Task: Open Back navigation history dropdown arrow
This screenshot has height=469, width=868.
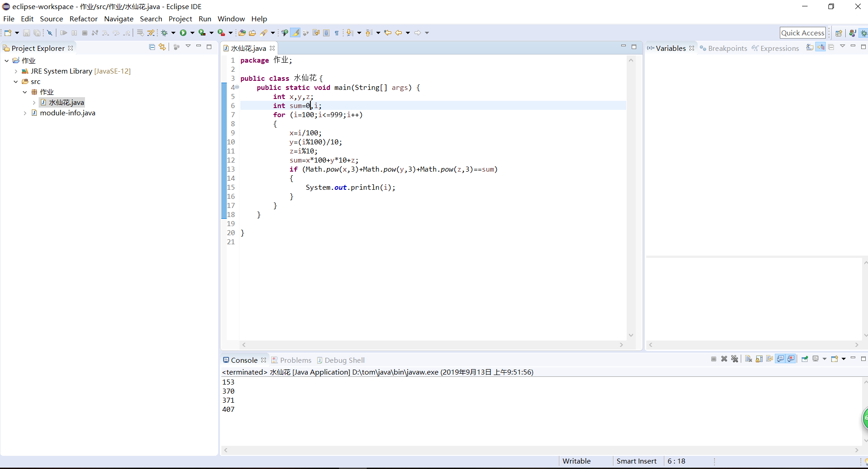Action: 408,33
